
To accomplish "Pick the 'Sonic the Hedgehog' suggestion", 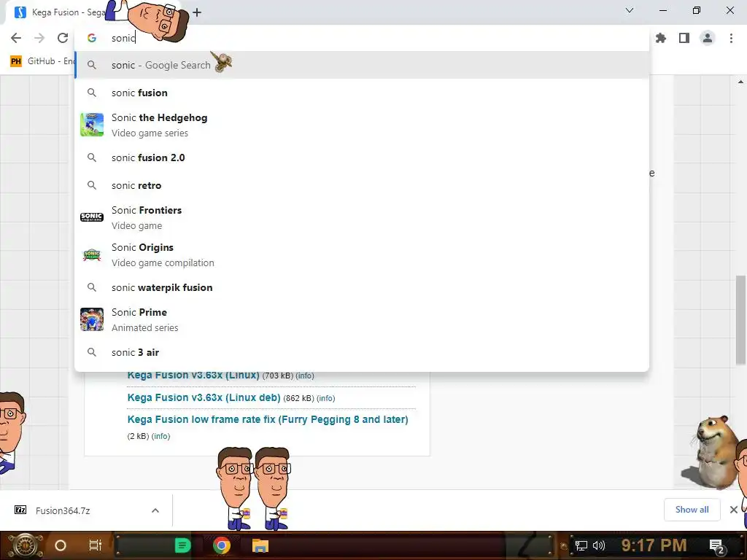I will pyautogui.click(x=362, y=125).
